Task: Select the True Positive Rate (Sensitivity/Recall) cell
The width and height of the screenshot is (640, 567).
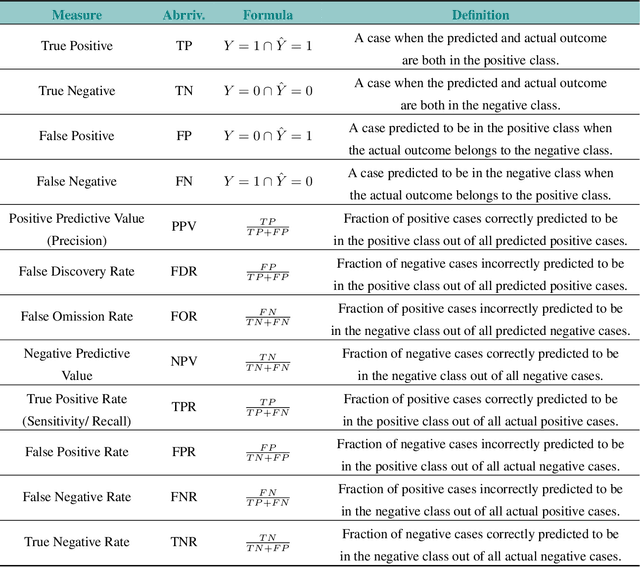Action: point(77,407)
